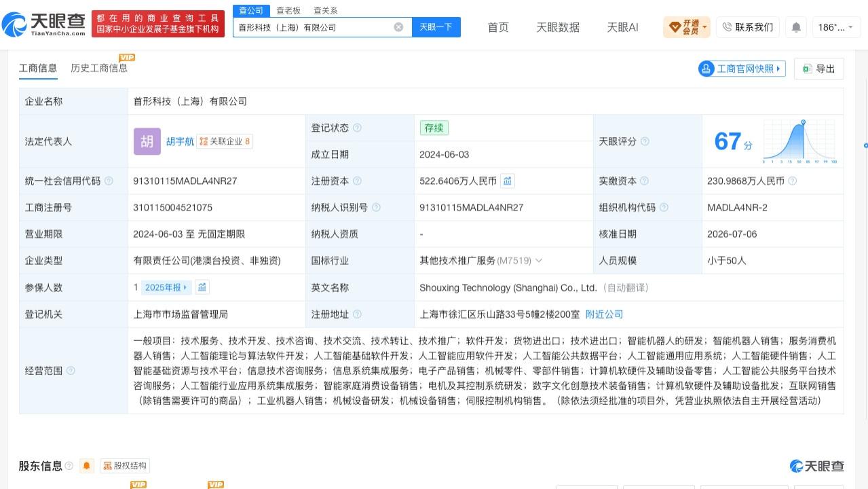The image size is (868, 489).
Task: Click the VIP diamond membership icon
Action: 675,27
